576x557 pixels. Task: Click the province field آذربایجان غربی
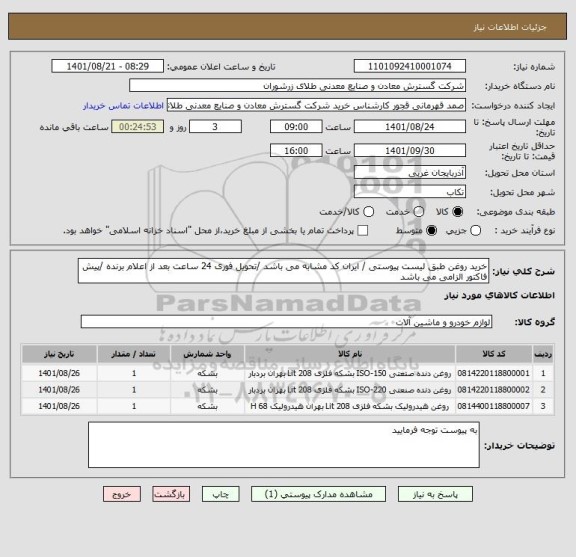(410, 172)
